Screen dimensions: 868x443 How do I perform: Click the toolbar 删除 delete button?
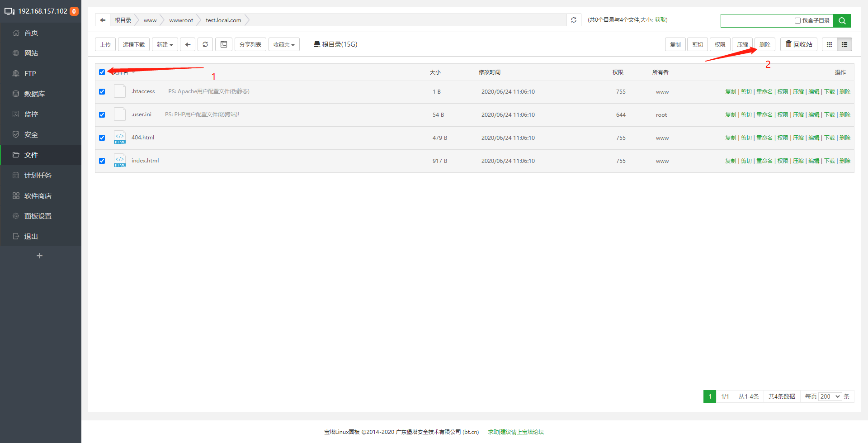pos(765,44)
